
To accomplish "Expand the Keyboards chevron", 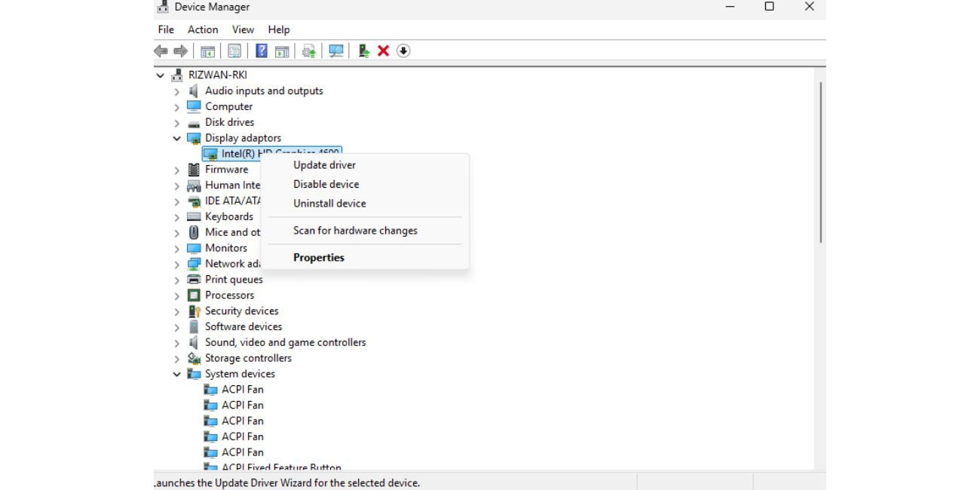I will [x=177, y=217].
